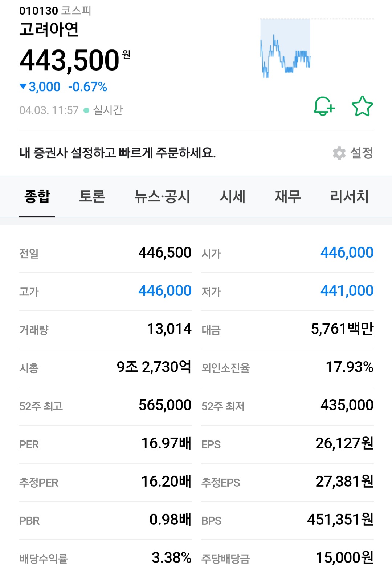Tap market cap 9조 2,730억

[x=154, y=367]
